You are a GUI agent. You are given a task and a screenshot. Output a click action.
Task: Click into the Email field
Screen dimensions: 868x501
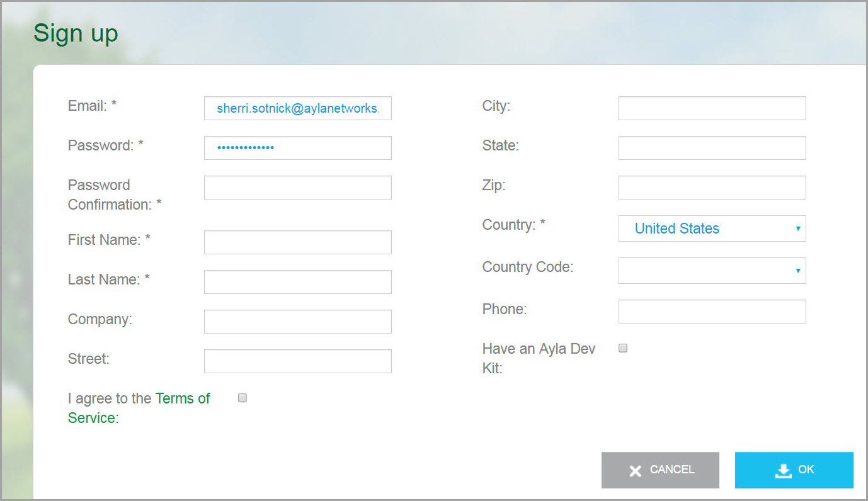[297, 108]
